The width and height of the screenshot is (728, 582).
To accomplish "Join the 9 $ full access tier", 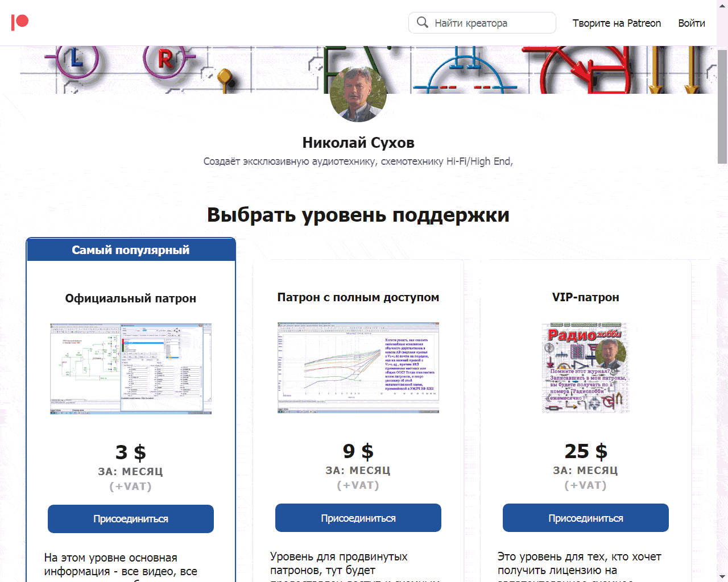I will click(x=358, y=518).
